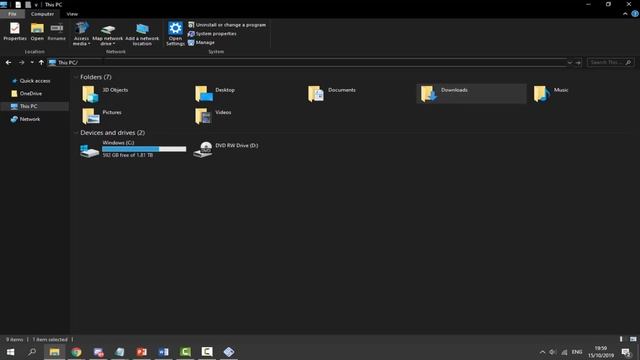Click Uninstall or change a program
The width and height of the screenshot is (640, 360).
227,25
